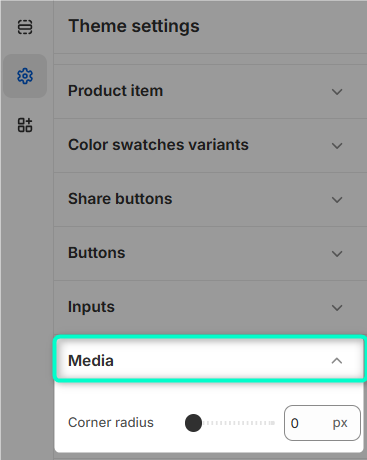Open the App embeds icon
Screen dimensions: 367x460
click(25, 125)
